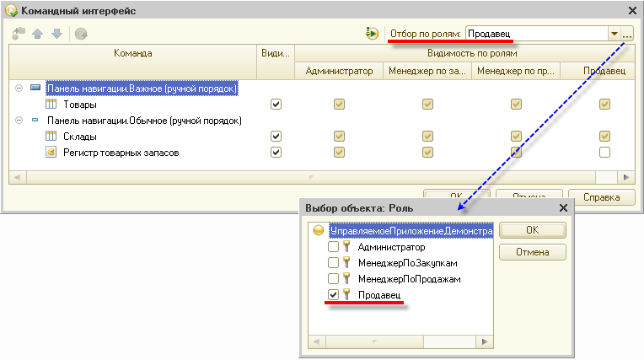
Task: Click the restore default settings toolbar icon
Action: pos(81,34)
